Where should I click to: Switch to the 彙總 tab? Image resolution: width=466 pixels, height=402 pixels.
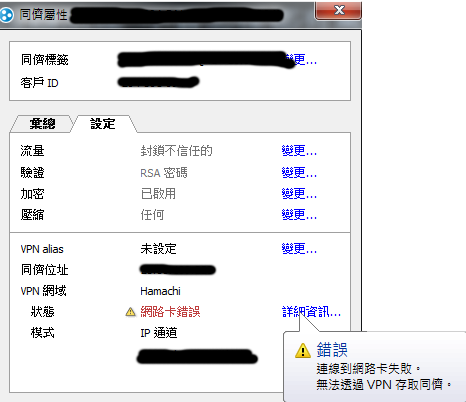[x=42, y=124]
